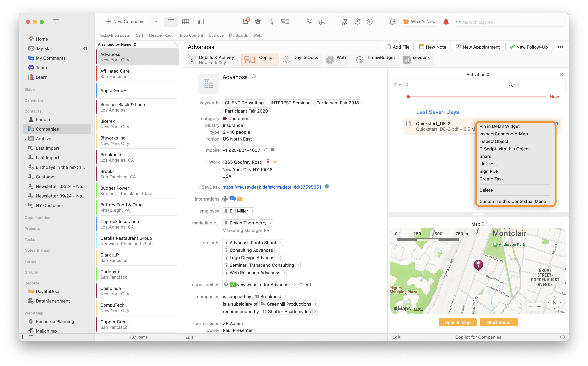Click the euro currency toolbar icon
This screenshot has width=588, height=366.
tap(370, 22)
